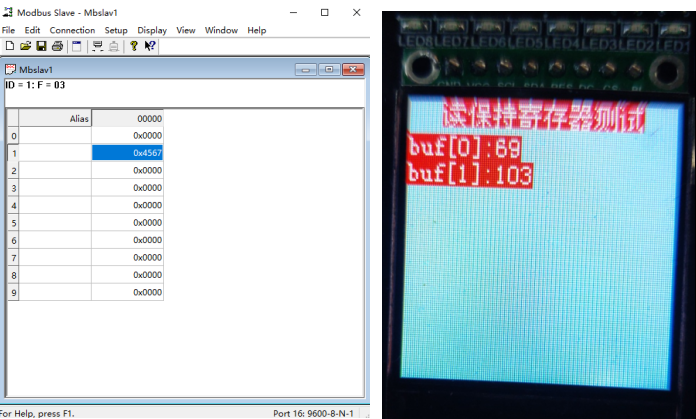Open the Window menu

[221, 30]
